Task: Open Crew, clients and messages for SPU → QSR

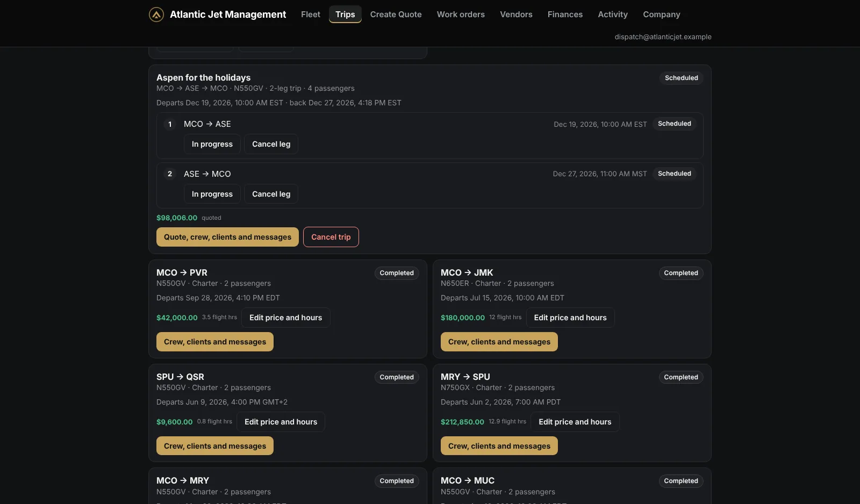Action: (x=215, y=446)
